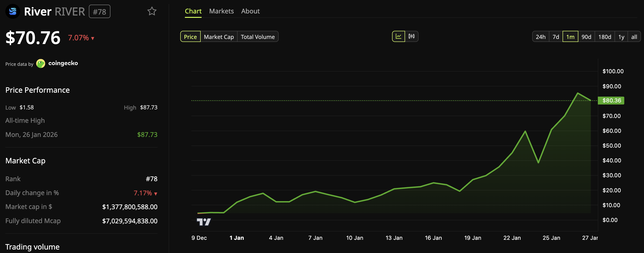The image size is (644, 253).
Task: Click the red down arrow beside 7.07%
Action: coord(93,38)
